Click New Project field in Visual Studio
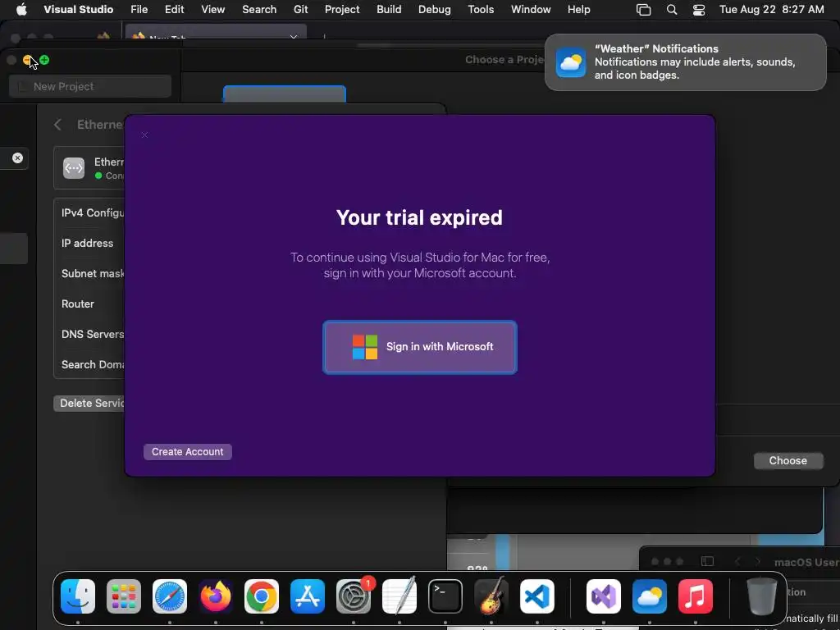Viewport: 840px width, 630px height. 90,86
